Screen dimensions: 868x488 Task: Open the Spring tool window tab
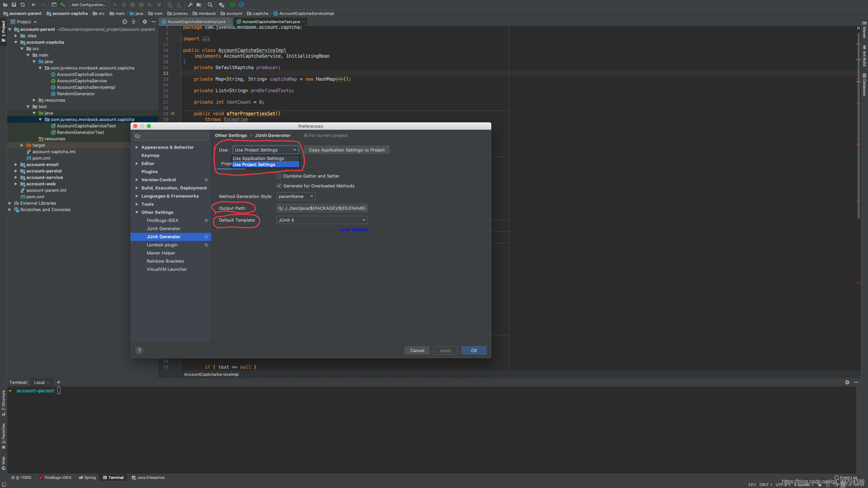(x=87, y=477)
